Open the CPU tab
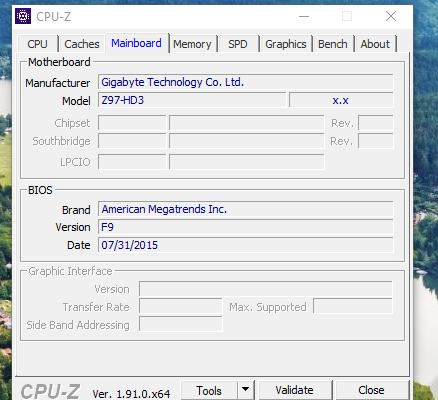Image resolution: width=438 pixels, height=400 pixels. 38,44
